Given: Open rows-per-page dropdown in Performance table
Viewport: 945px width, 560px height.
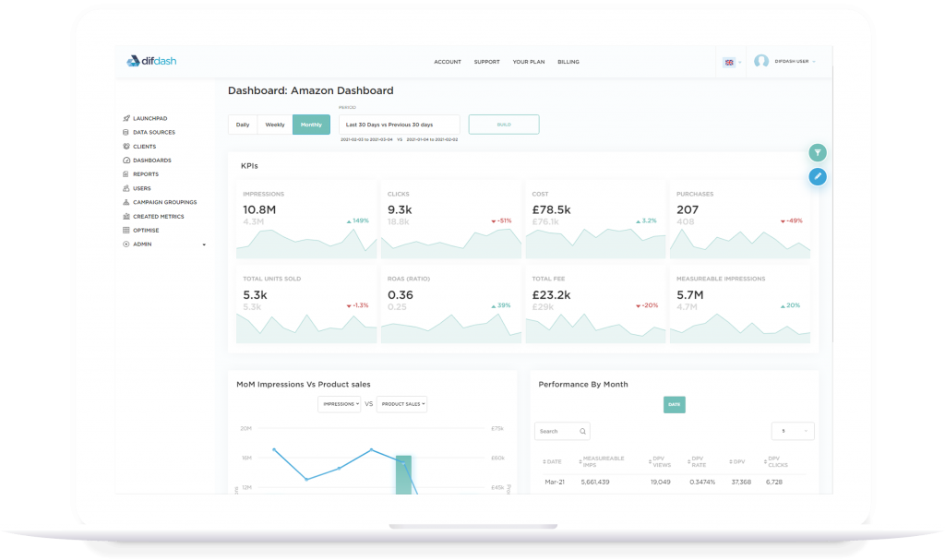Looking at the screenshot, I should coord(793,431).
